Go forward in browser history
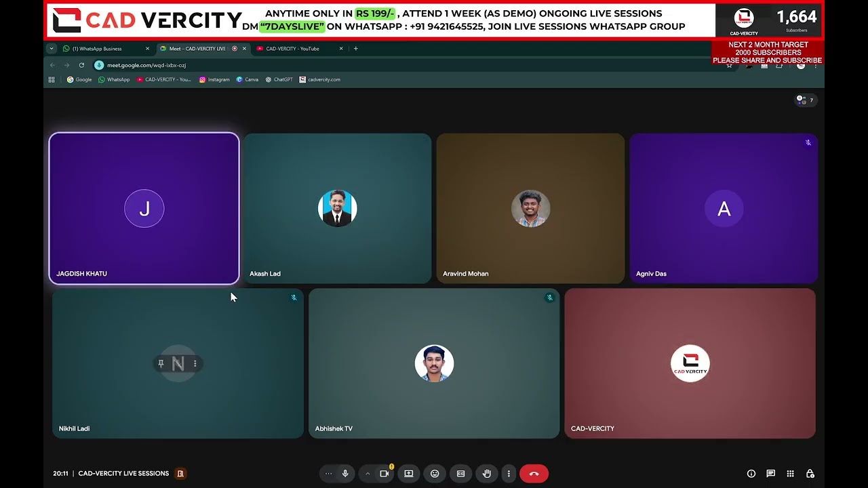868x488 pixels. coord(66,65)
